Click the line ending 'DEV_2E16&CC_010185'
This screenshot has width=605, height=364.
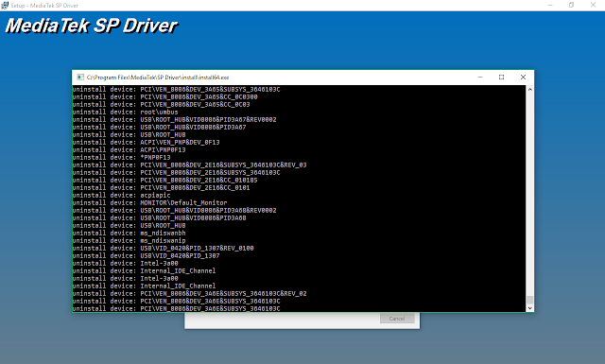tap(165, 180)
